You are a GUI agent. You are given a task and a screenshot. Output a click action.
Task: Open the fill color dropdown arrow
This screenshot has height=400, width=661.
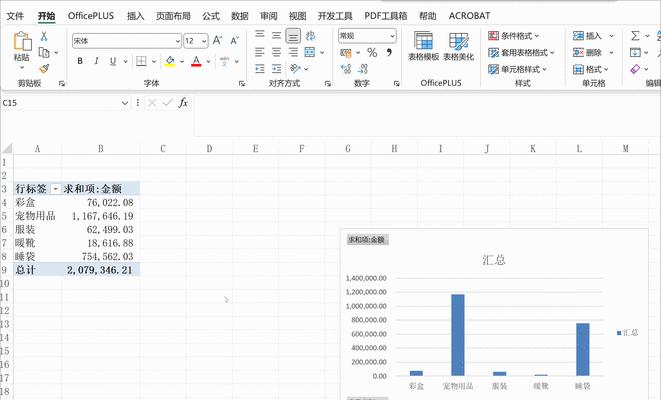(x=182, y=62)
